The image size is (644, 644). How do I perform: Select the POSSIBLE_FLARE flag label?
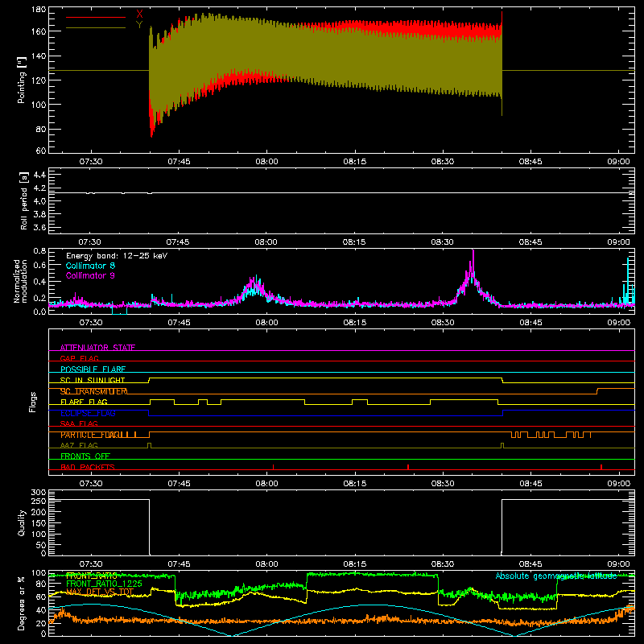click(x=93, y=369)
